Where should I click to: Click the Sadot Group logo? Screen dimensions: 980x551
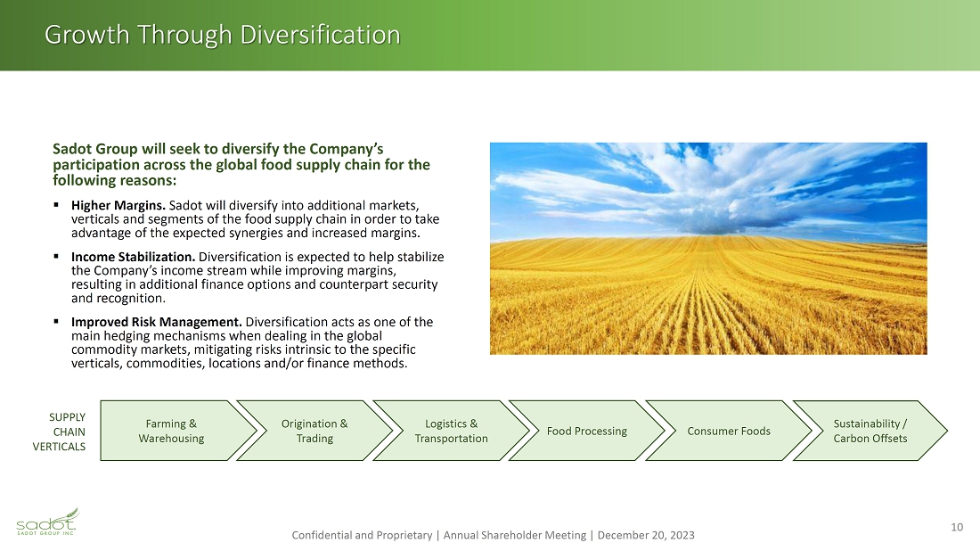point(47,522)
